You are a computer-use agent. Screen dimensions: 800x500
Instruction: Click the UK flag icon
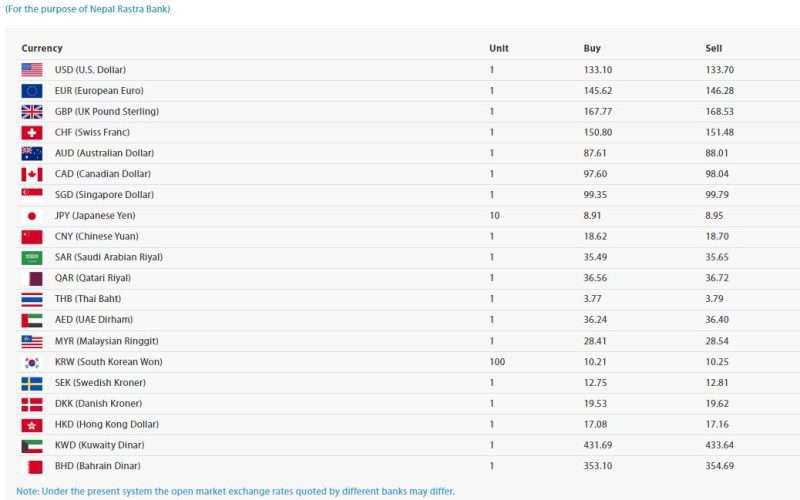32,112
